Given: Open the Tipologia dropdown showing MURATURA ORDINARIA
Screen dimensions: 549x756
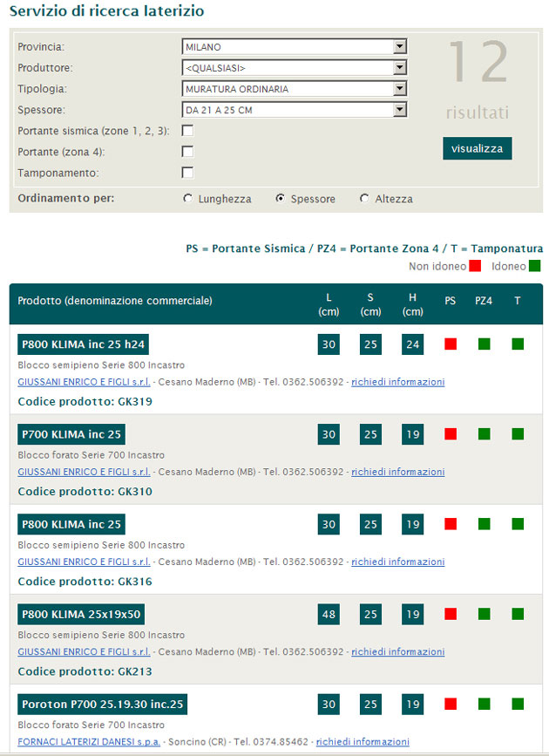Looking at the screenshot, I should [295, 89].
